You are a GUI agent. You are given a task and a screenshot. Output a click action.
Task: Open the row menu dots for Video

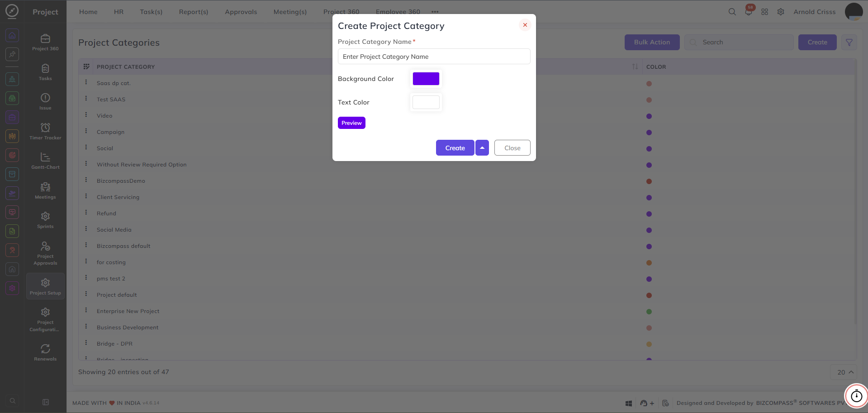(x=86, y=115)
